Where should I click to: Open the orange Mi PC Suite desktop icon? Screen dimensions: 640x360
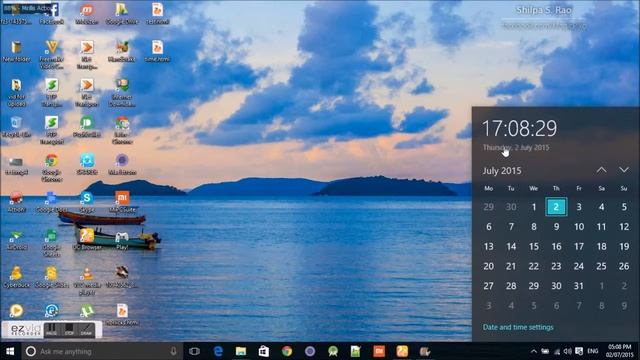tap(122, 202)
